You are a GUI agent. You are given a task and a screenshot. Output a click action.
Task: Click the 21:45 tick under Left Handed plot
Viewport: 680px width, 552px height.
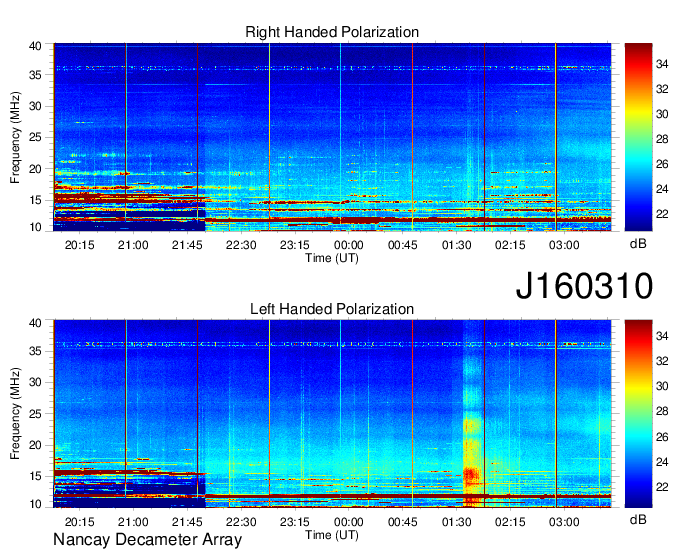(x=187, y=522)
